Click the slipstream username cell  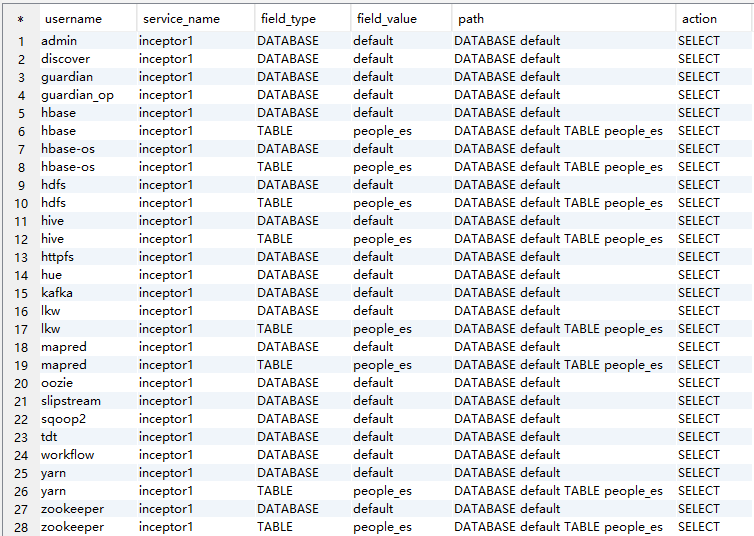[x=71, y=401]
